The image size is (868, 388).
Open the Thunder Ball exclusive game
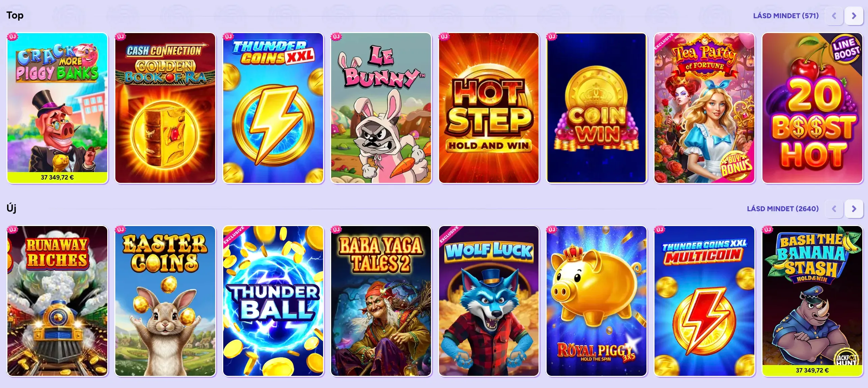273,301
